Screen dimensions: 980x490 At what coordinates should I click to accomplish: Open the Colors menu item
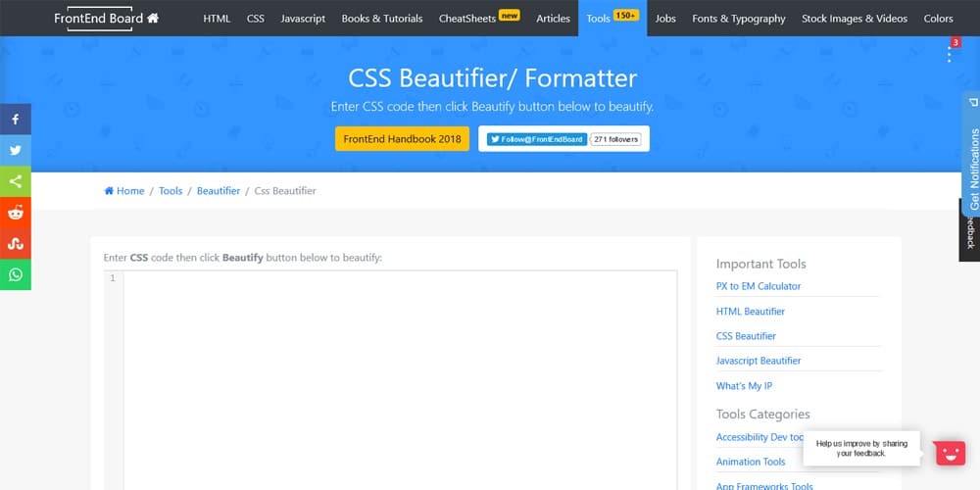938,19
